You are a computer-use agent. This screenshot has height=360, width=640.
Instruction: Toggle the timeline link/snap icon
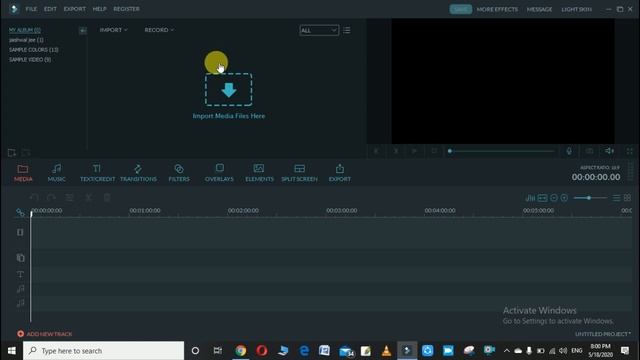pos(20,213)
